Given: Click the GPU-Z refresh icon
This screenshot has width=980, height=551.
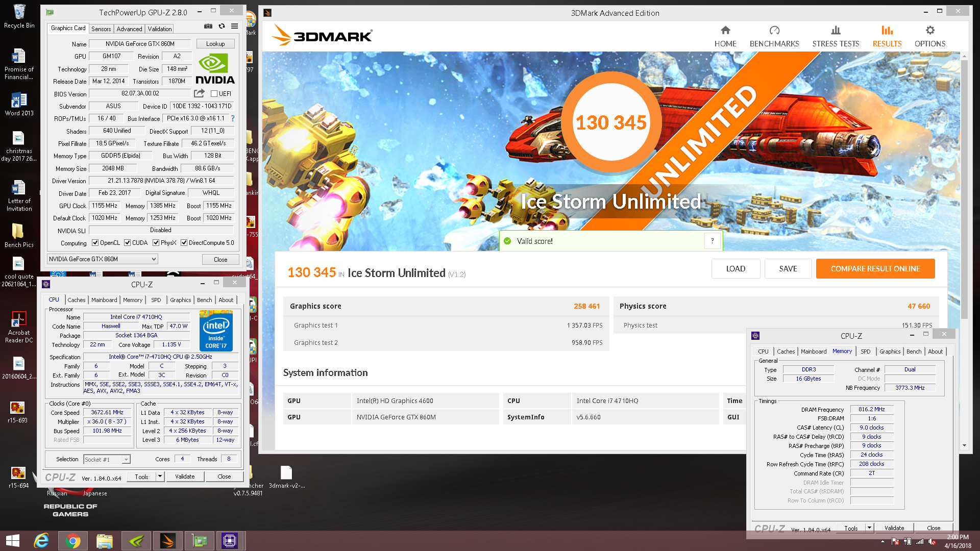Looking at the screenshot, I should [222, 26].
